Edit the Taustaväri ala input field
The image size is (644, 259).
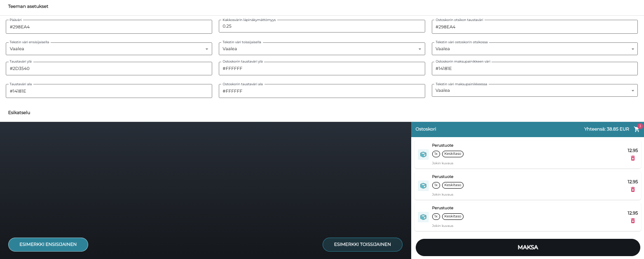[109, 91]
